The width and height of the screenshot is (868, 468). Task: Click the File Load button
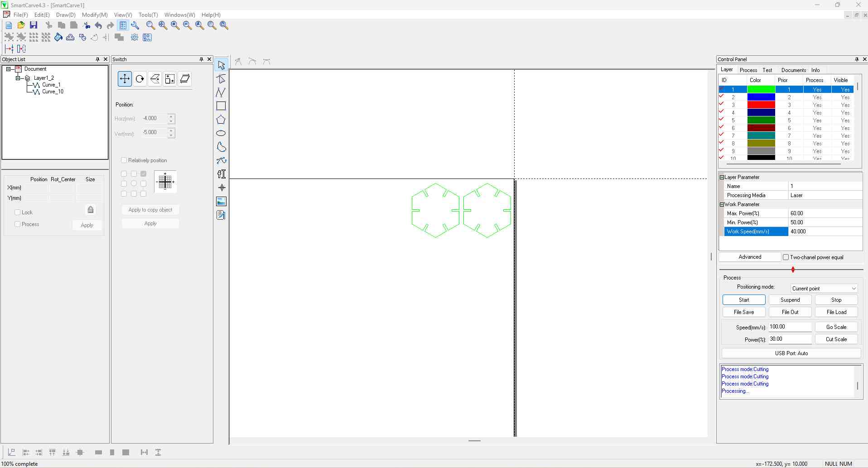836,312
